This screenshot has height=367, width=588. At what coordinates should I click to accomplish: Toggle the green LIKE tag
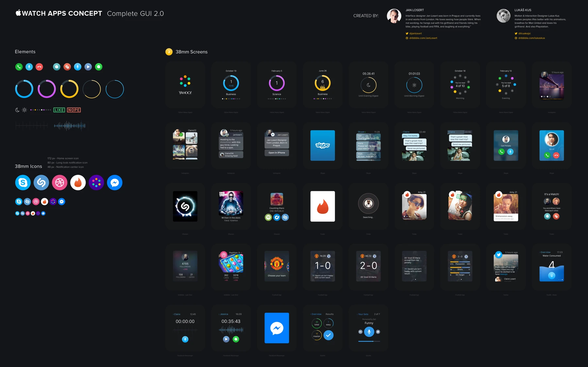click(x=59, y=110)
